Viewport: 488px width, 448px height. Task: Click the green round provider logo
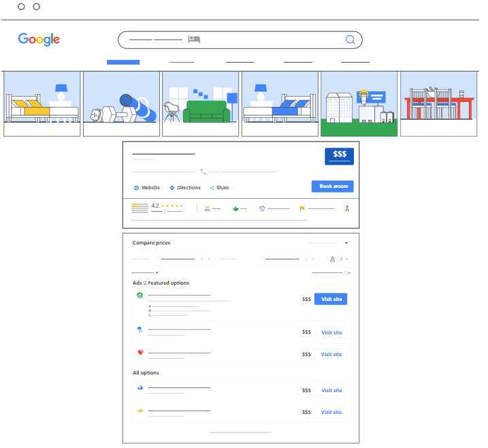[x=140, y=295]
